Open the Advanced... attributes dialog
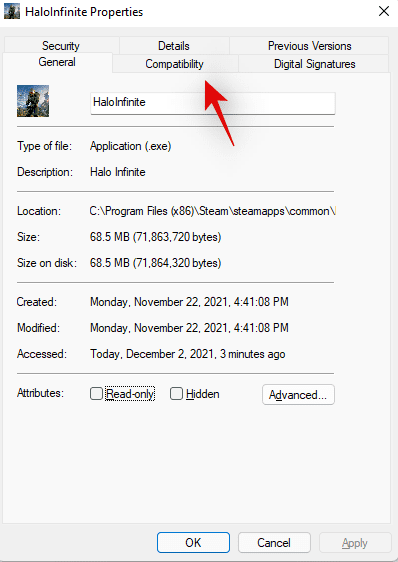This screenshot has height=562, width=398. pos(298,395)
